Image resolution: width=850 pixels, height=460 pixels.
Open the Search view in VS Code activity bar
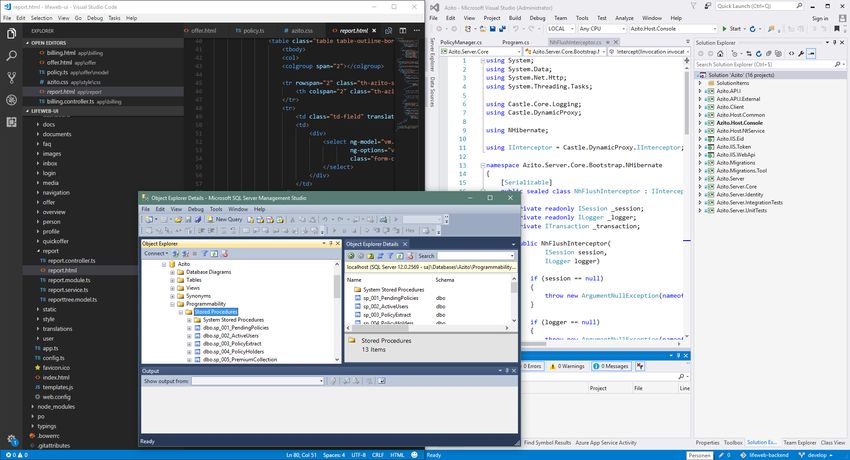point(11,56)
